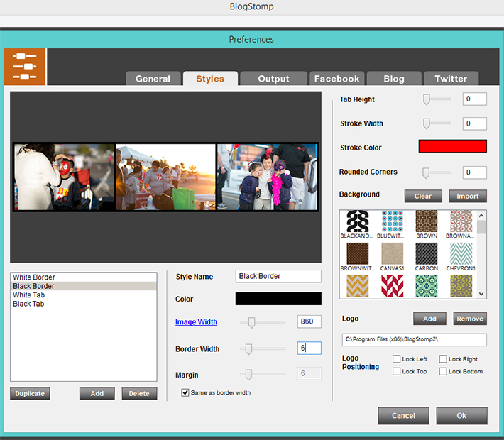Screen dimensions: 504x440
Task: Open the Blog tab
Action: (x=394, y=79)
